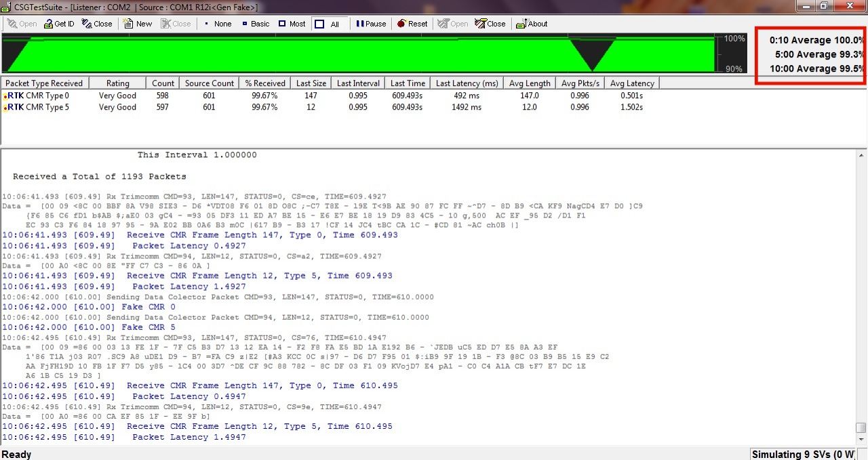This screenshot has height=460, width=868.
Task: Pause the data logging
Action: coord(371,24)
